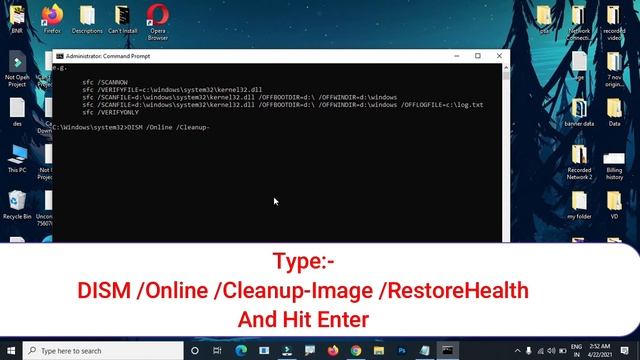This screenshot has height=360, width=640.
Task: Select the Network Connecti... folder icon
Action: [578, 22]
